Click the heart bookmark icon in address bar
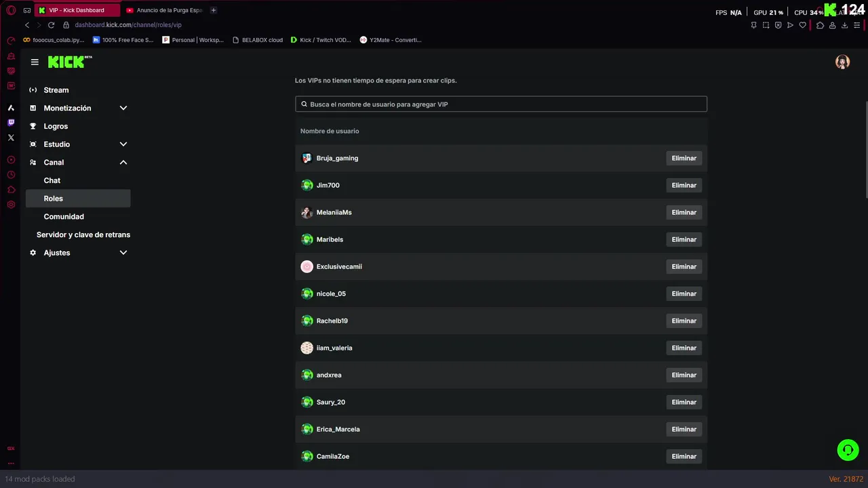Screen dimensions: 868x488 pos(803,25)
